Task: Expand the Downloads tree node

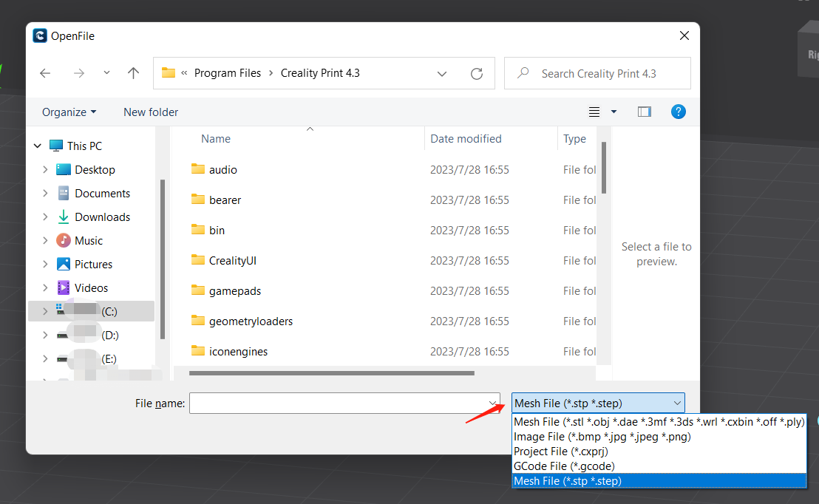Action: tap(45, 217)
